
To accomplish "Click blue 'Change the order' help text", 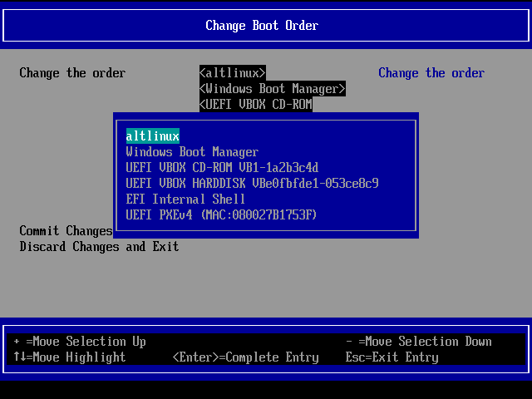I will [431, 73].
